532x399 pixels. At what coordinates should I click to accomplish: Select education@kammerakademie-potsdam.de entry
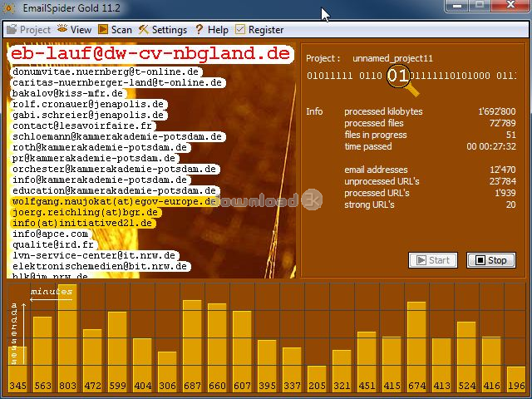point(115,190)
